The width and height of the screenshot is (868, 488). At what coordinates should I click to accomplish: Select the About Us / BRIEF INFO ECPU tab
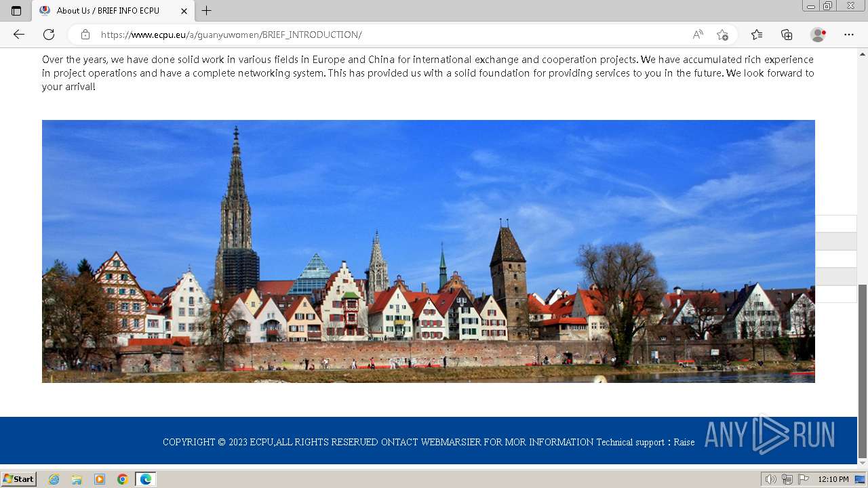coord(112,11)
